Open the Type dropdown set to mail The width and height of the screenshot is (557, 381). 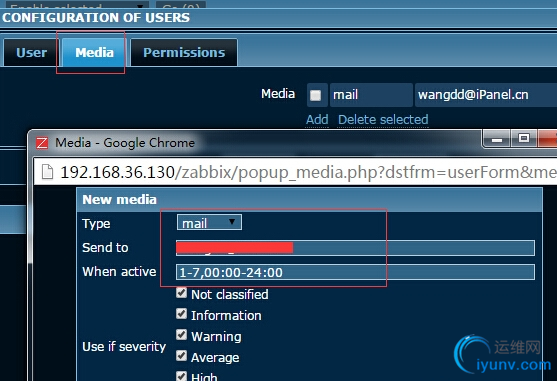(209, 223)
